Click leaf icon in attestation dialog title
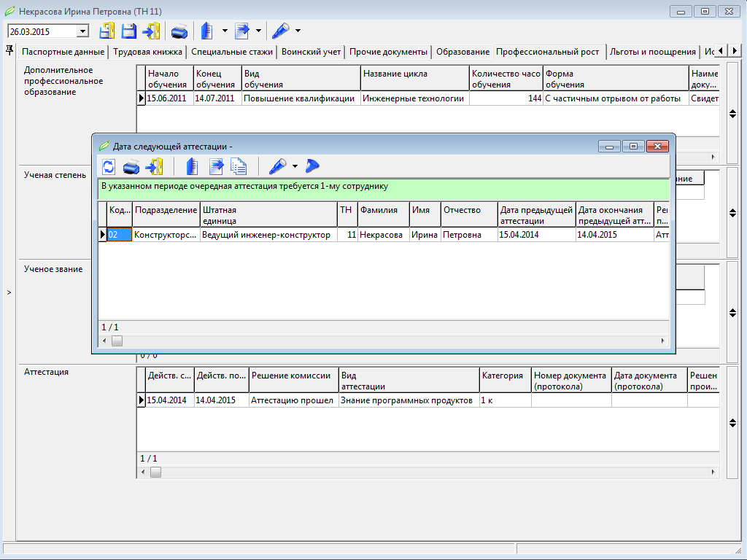 (104, 146)
